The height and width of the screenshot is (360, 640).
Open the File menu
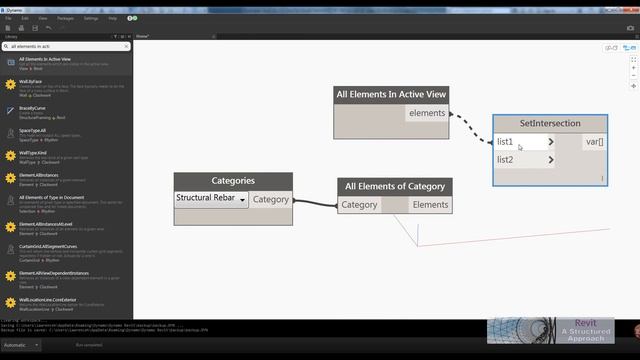8,18
